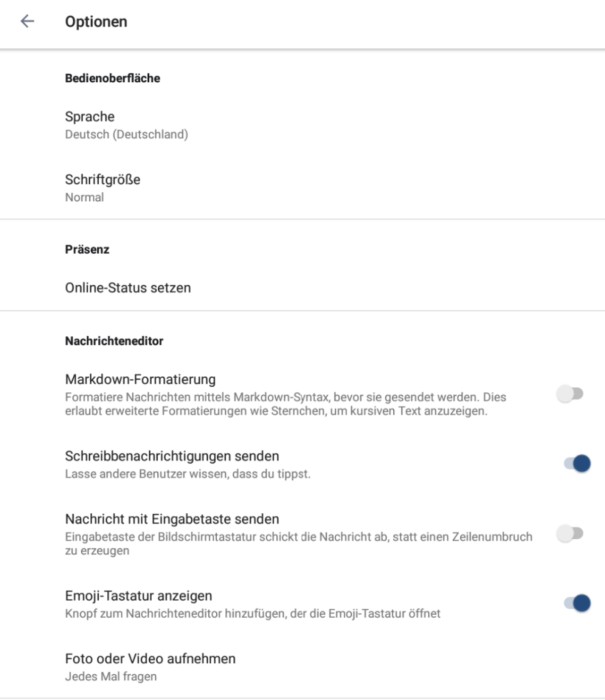605x700 pixels.
Task: Turn off the Emoji-Tastatur anzeigen switch
Action: coord(577,603)
